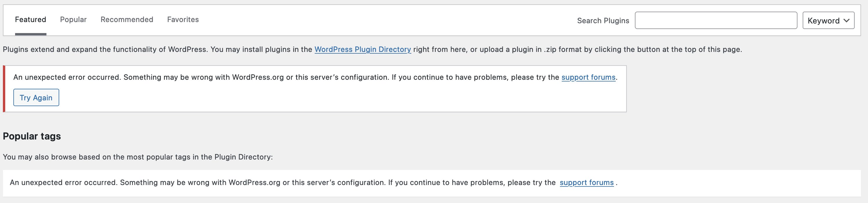Follow support forums link in red-bordered notice
The image size is (868, 203).
click(588, 77)
